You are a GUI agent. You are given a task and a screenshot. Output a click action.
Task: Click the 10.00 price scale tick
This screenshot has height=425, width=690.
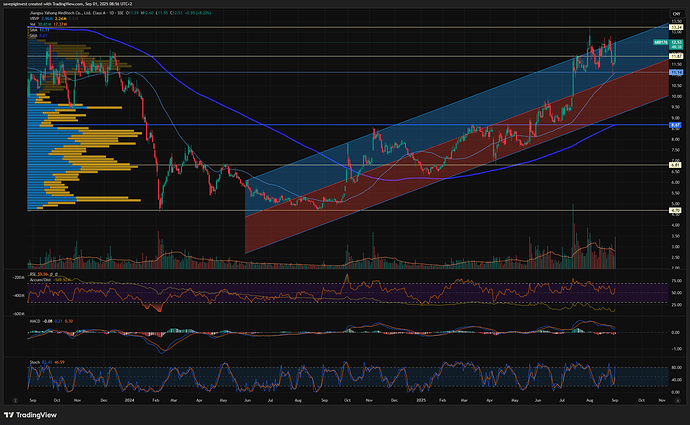pyautogui.click(x=677, y=96)
